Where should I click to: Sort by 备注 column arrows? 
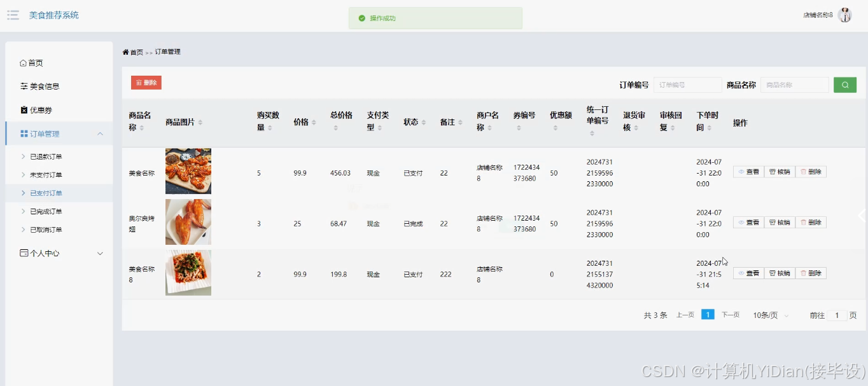(x=460, y=122)
